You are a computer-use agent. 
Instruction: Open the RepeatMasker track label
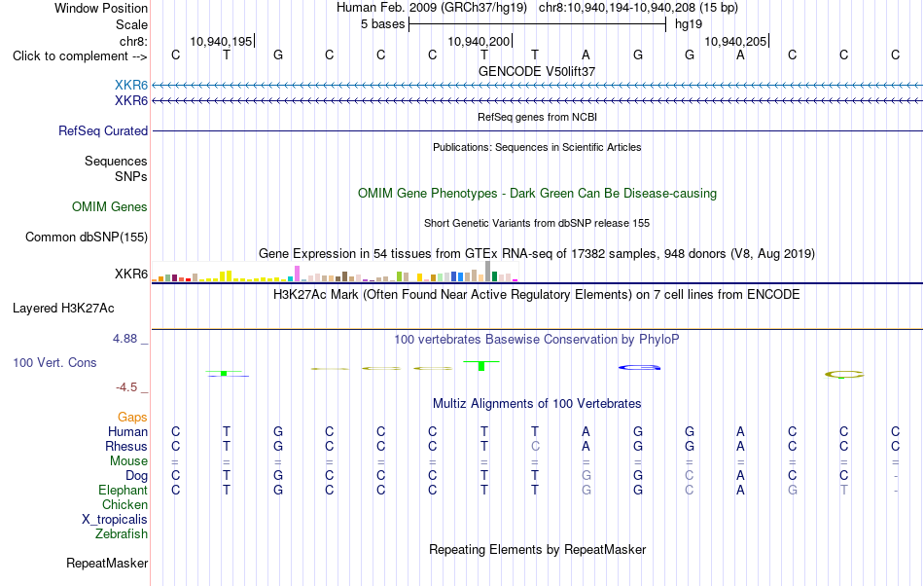pyautogui.click(x=107, y=563)
